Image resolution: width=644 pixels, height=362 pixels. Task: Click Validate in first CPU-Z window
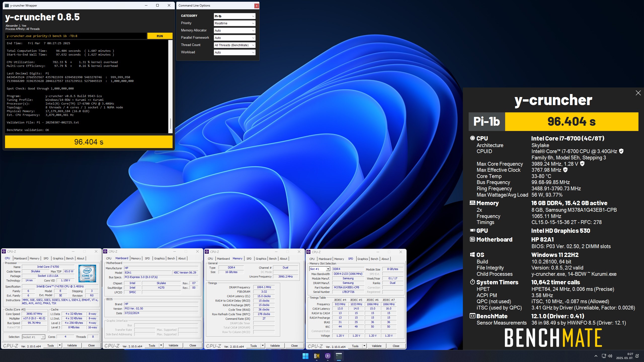click(x=72, y=345)
